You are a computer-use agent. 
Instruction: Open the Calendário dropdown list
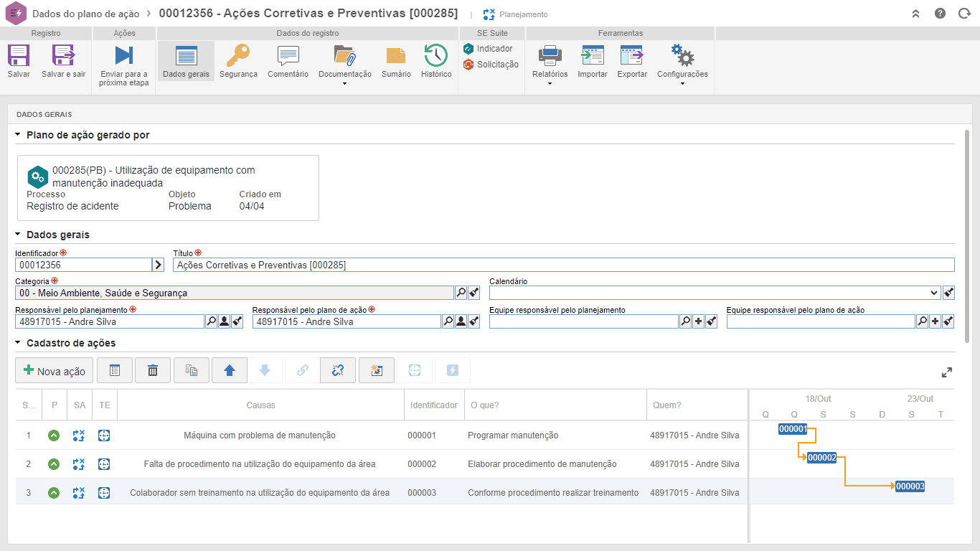coord(934,293)
